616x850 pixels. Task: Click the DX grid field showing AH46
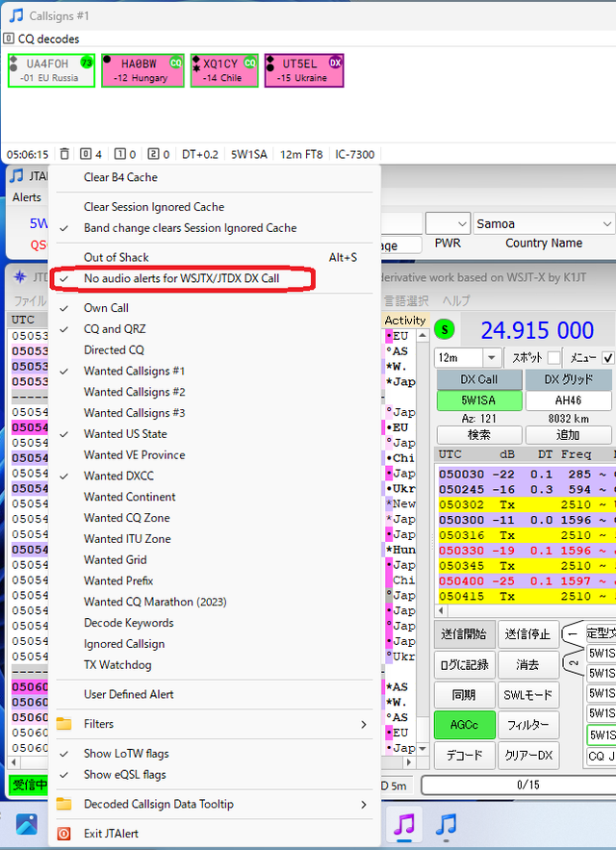(x=568, y=400)
